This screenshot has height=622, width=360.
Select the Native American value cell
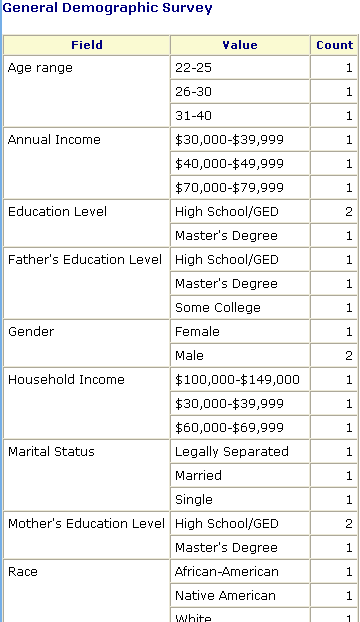click(240, 595)
